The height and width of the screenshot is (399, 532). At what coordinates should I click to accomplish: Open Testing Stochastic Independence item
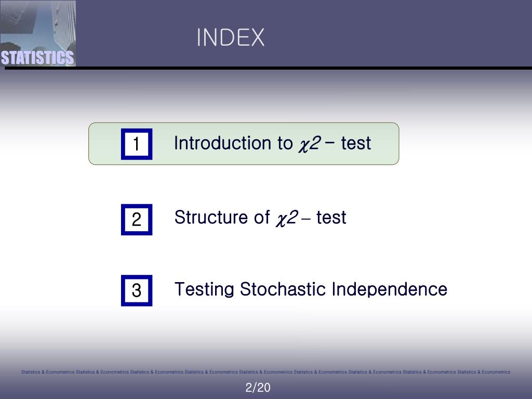(x=311, y=289)
